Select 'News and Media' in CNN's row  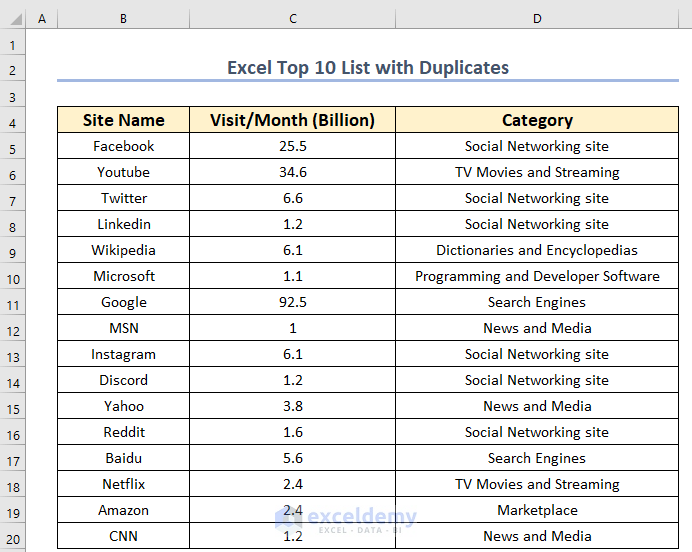pyautogui.click(x=537, y=537)
